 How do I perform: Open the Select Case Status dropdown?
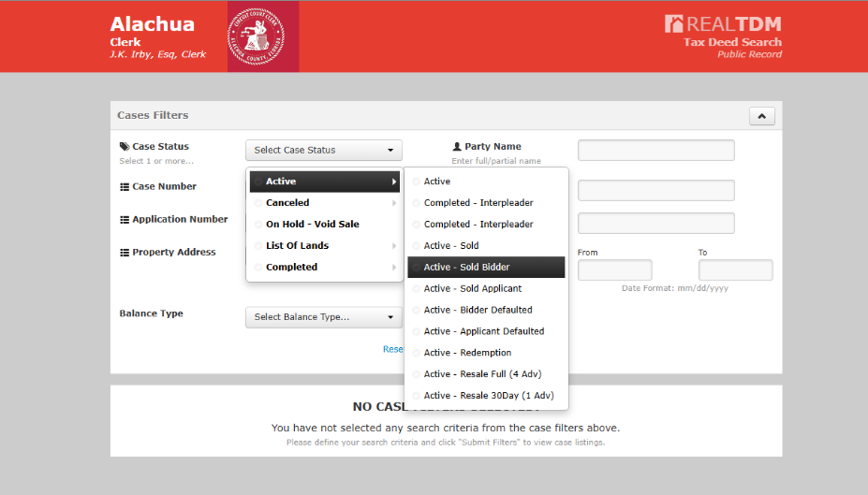[324, 150]
